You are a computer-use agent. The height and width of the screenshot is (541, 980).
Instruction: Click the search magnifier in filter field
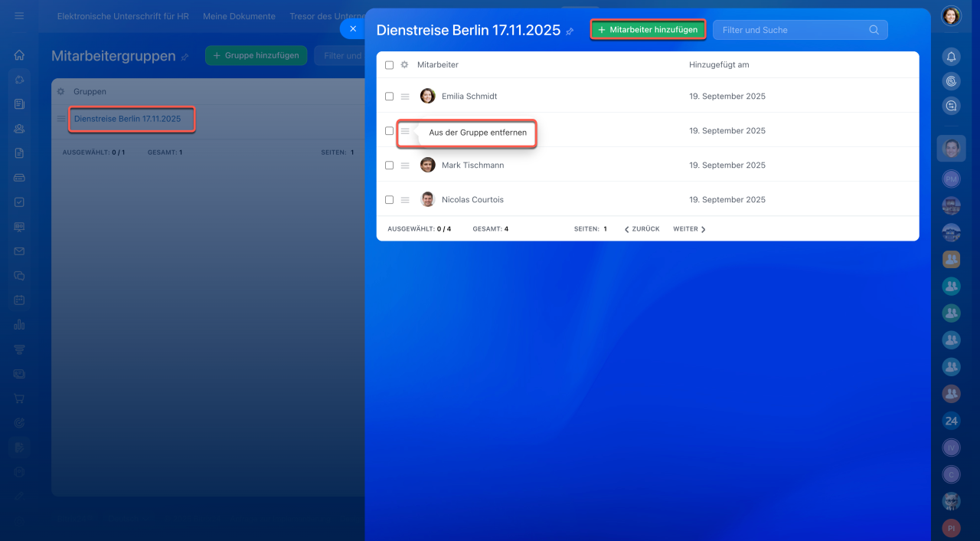coord(874,30)
